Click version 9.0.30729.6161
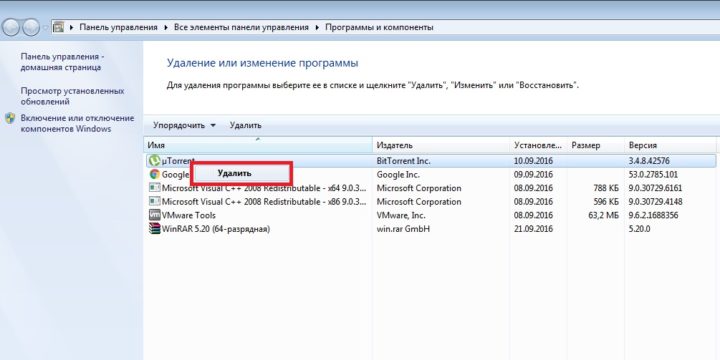 (x=655, y=188)
